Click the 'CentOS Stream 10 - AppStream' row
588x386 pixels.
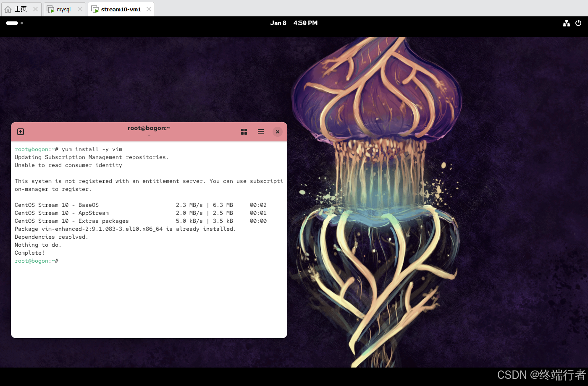pyautogui.click(x=141, y=213)
